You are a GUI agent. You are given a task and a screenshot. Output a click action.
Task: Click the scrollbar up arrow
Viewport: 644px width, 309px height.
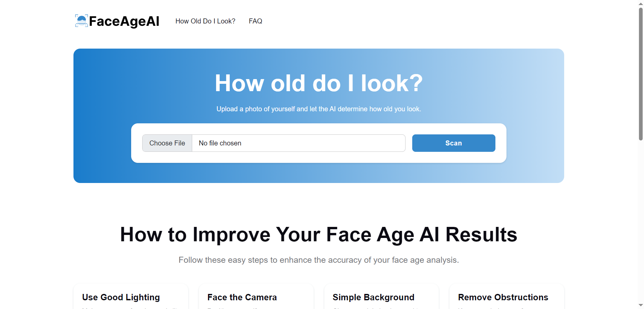pyautogui.click(x=641, y=4)
